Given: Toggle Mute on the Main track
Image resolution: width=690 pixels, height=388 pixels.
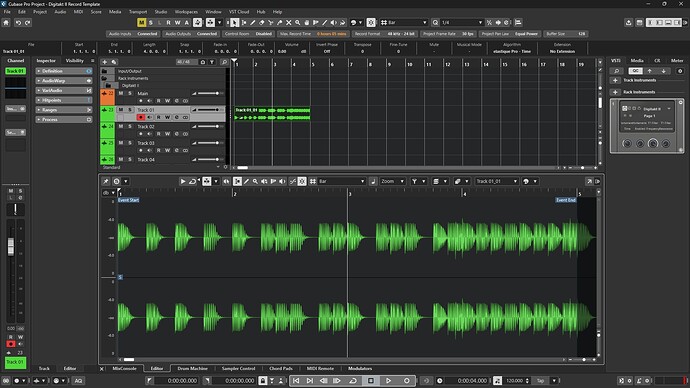Looking at the screenshot, I should 121,93.
